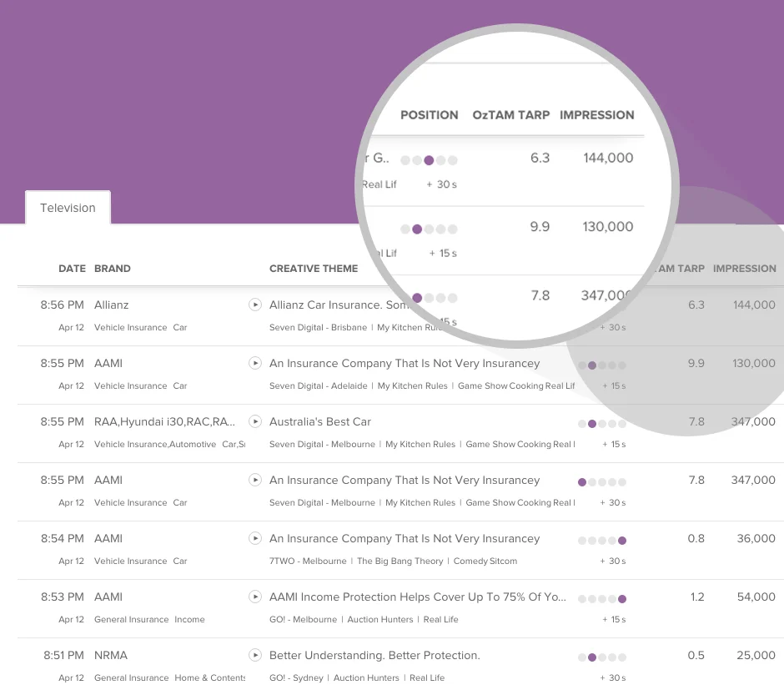Screen dimensions: 784x690
Task: Play the 8:55 PM AAMI Adelaide ad
Action: 255,363
